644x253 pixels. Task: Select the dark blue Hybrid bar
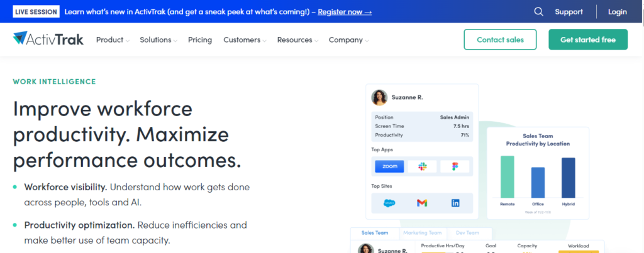pos(569,178)
